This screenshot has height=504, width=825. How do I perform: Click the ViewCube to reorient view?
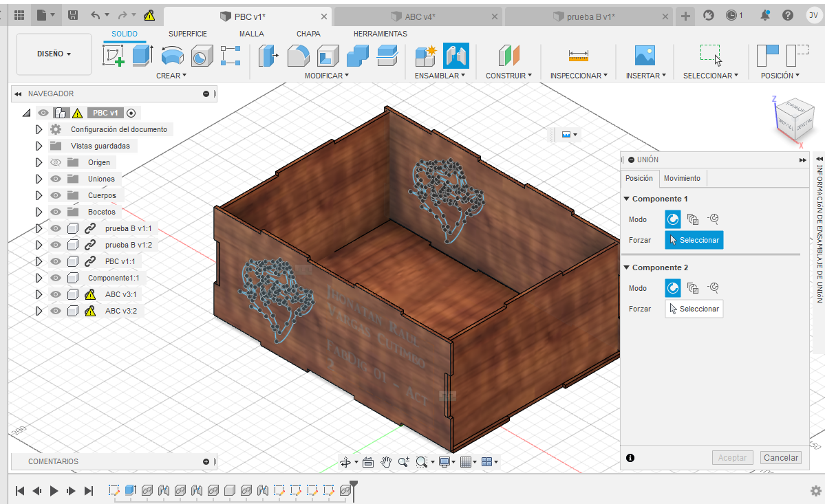tap(795, 120)
